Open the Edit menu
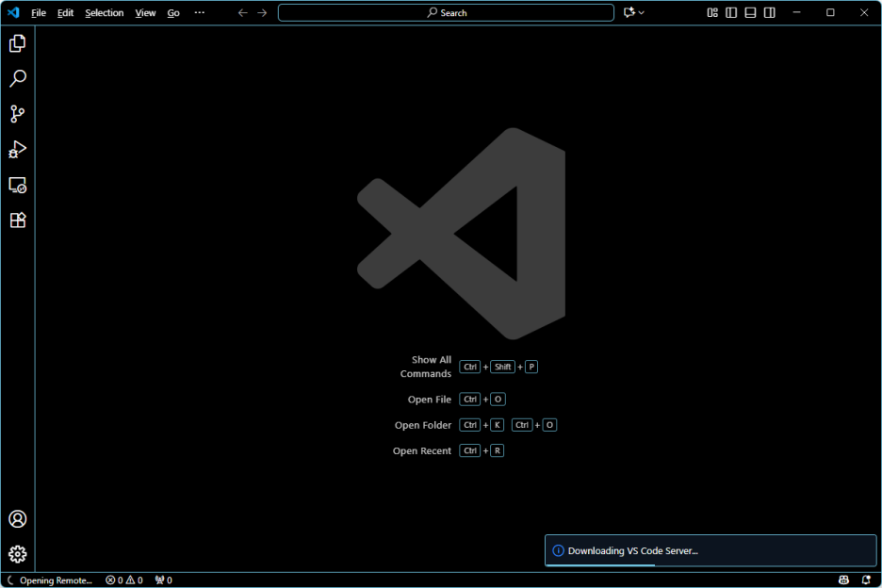The height and width of the screenshot is (588, 882). point(65,12)
